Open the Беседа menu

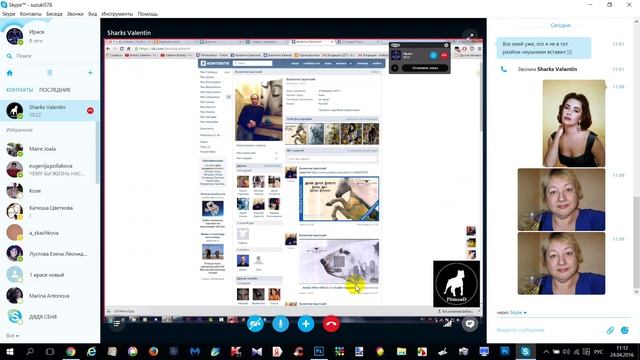pos(54,14)
